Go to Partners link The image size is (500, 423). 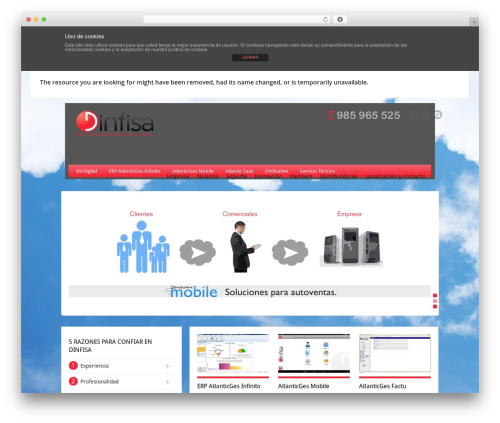pyautogui.click(x=301, y=176)
